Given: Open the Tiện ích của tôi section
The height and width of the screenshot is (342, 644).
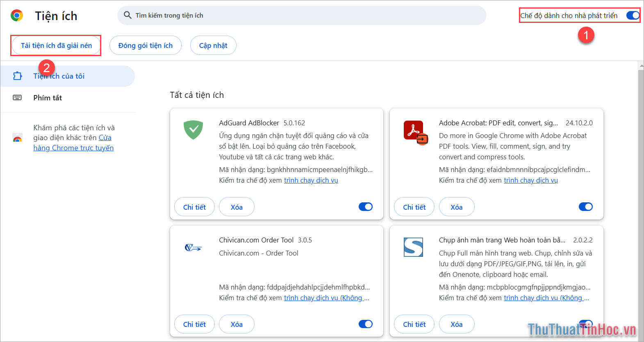Looking at the screenshot, I should 59,76.
